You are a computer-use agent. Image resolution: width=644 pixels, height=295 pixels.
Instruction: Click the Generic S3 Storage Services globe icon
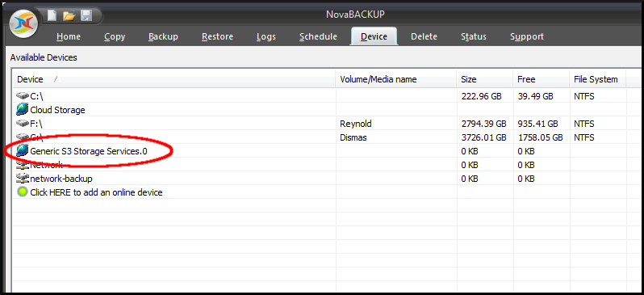[x=22, y=151]
